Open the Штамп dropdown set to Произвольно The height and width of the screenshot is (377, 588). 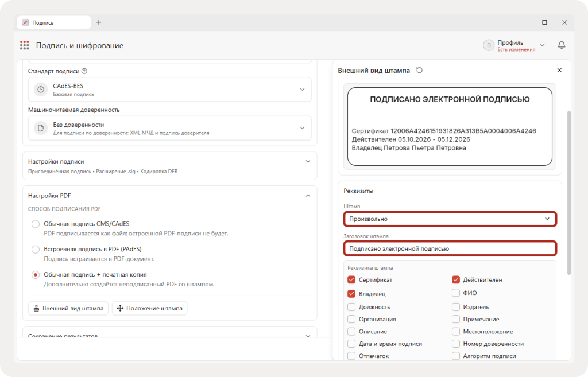(450, 219)
